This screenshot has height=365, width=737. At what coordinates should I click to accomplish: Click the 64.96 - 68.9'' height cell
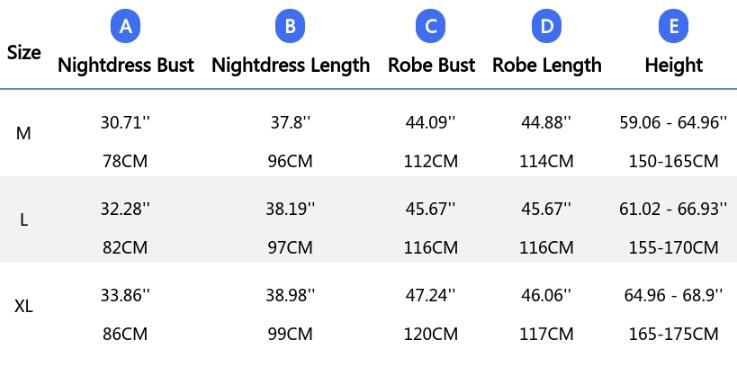coord(673,295)
